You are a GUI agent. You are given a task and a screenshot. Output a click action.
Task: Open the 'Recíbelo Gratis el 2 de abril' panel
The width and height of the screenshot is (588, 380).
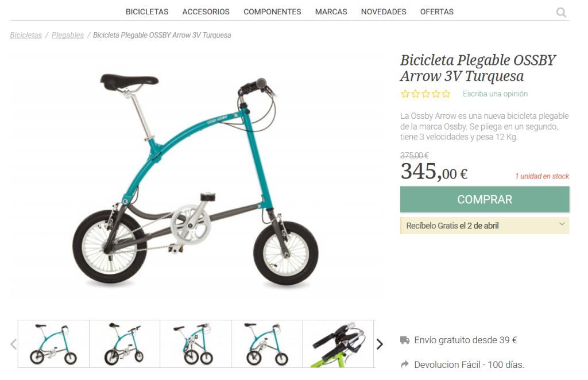(485, 226)
